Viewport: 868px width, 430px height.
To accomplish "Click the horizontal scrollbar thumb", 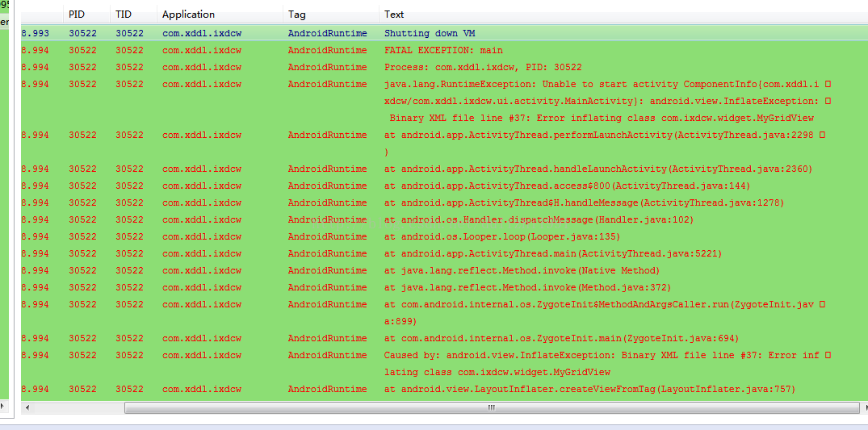I will (x=490, y=408).
